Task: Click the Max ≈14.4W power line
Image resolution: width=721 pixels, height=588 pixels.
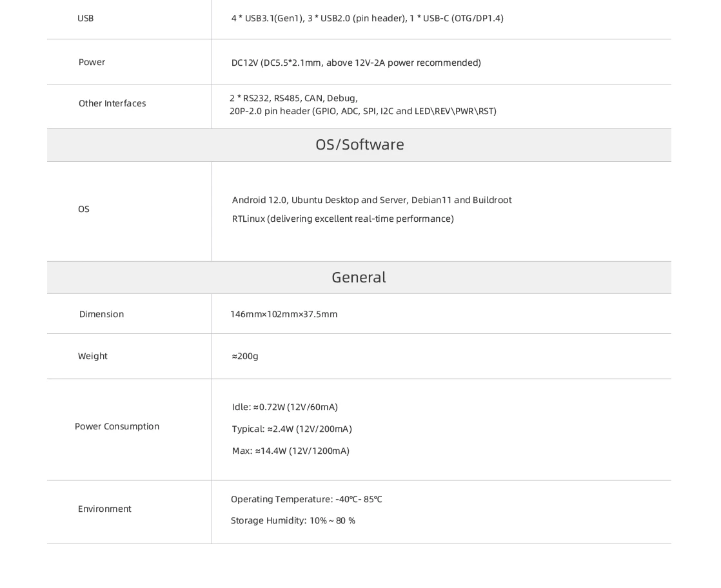Action: pos(290,451)
